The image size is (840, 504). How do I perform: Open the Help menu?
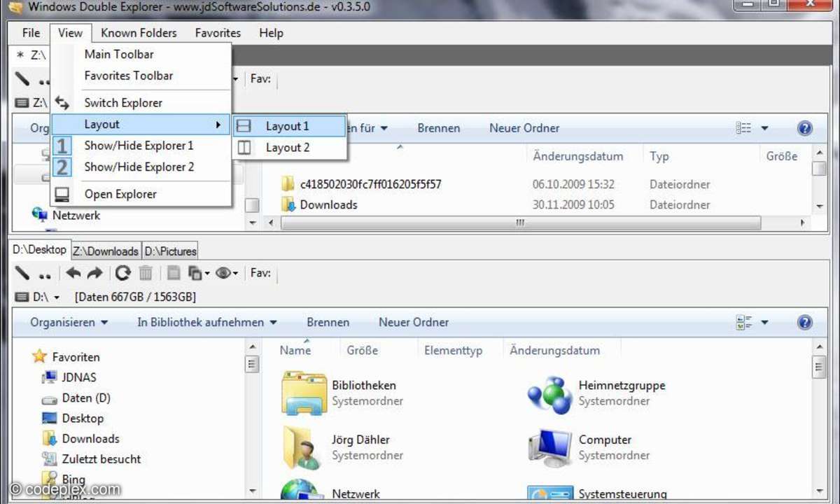pos(271,33)
